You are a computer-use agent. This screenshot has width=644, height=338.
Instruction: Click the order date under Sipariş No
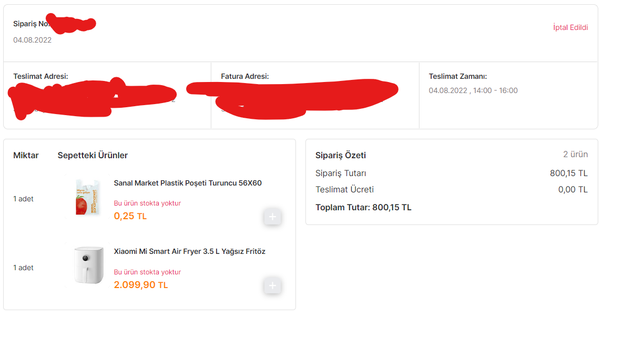[x=33, y=40]
